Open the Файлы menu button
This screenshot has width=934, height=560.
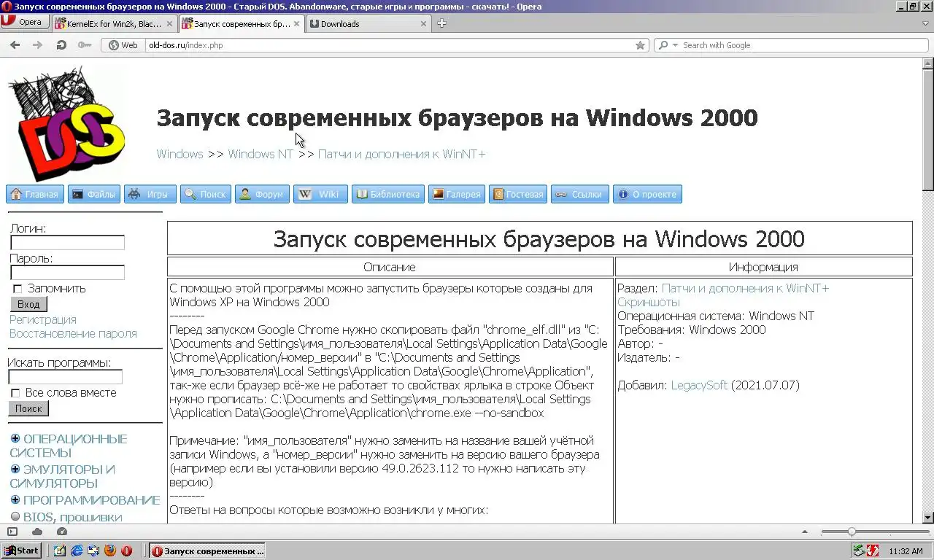pos(94,194)
